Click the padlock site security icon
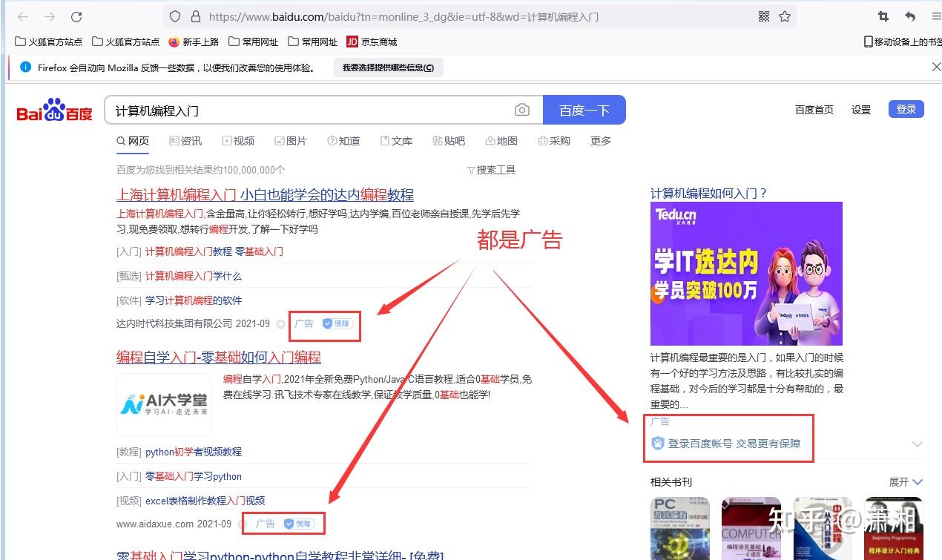 coord(196,16)
